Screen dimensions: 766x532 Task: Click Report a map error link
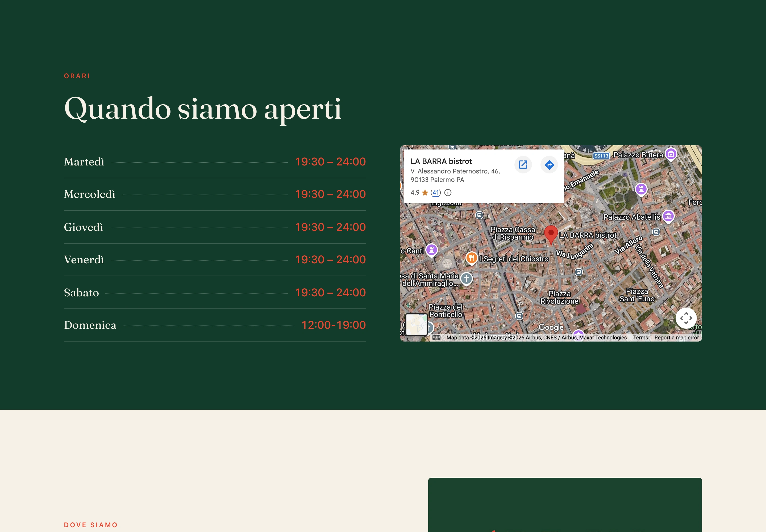tap(676, 338)
